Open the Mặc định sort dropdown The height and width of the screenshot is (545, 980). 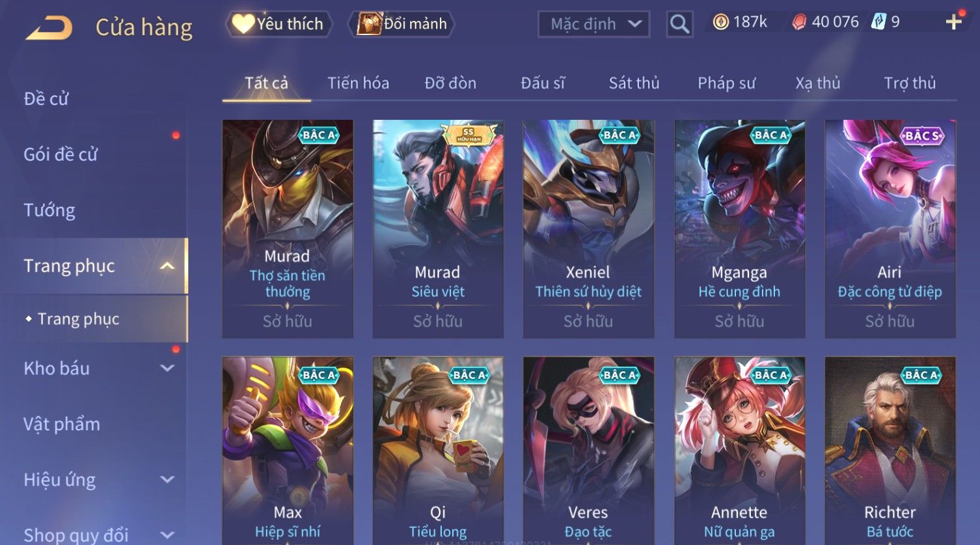tap(593, 25)
